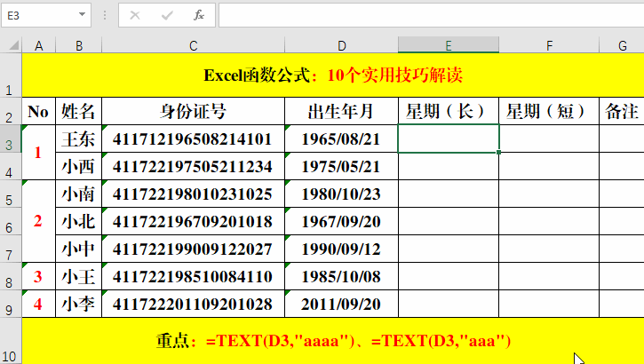This screenshot has width=644, height=364.
Task: Click date cell 1990/09/12
Action: pyautogui.click(x=341, y=249)
